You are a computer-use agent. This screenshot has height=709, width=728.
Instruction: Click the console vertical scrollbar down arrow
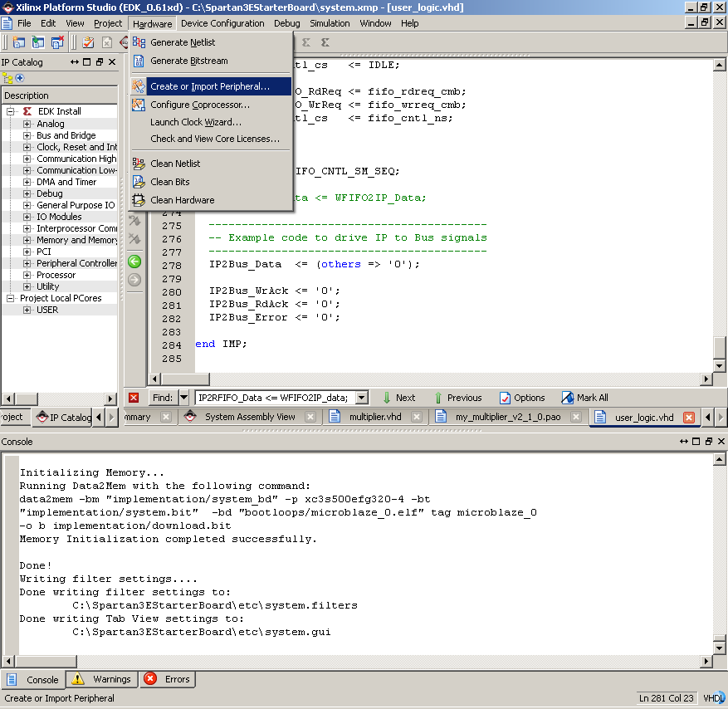tap(719, 648)
